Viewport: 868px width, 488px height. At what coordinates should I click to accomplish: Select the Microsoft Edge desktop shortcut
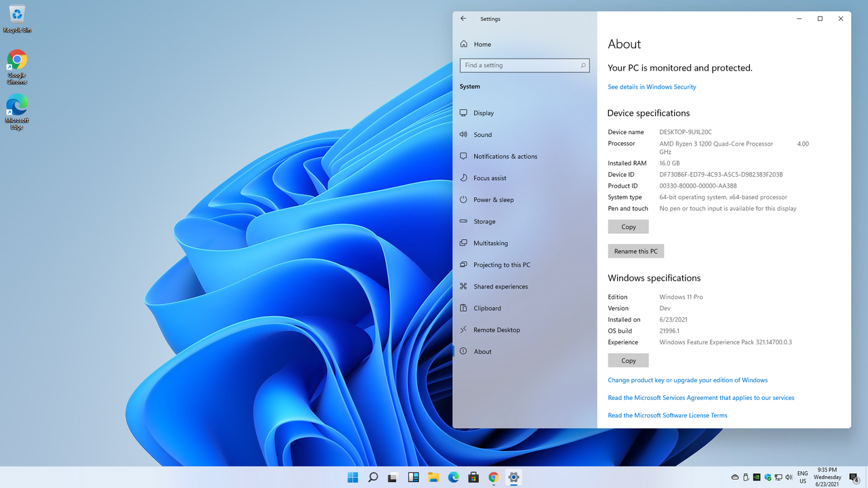coord(17,113)
